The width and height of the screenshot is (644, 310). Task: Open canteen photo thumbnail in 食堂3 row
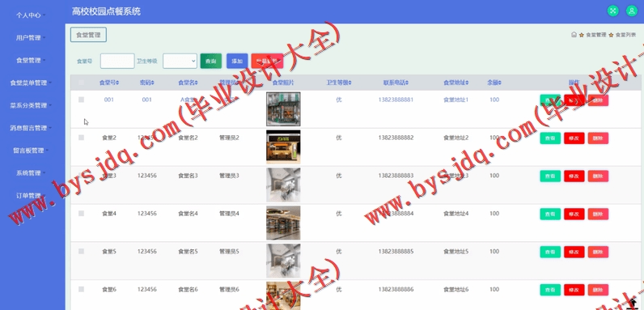tap(283, 185)
